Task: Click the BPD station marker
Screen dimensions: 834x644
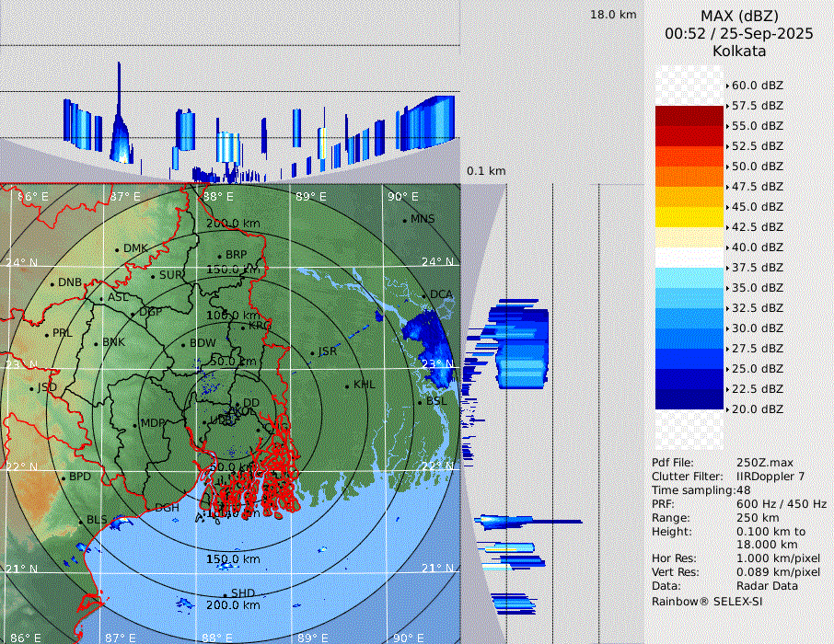Action: point(63,478)
